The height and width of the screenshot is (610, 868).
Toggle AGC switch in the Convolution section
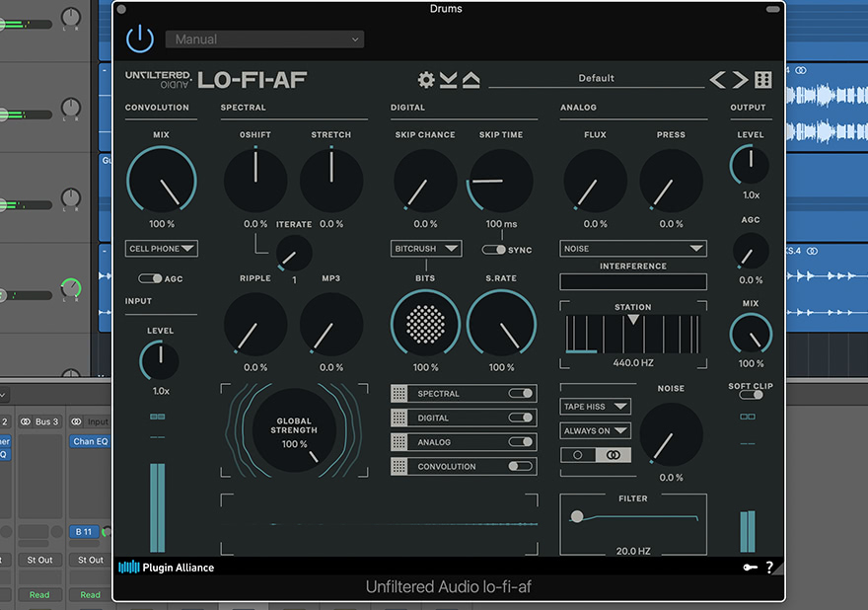tap(150, 278)
